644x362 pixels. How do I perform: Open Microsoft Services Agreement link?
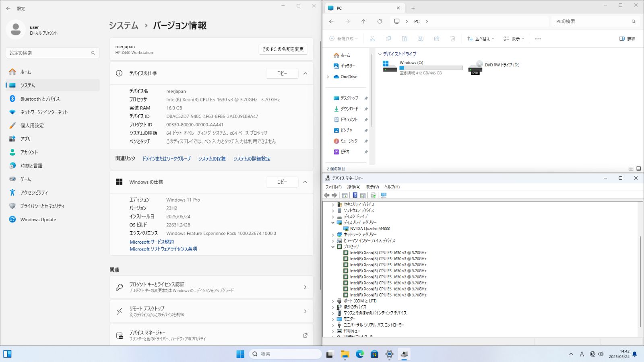pyautogui.click(x=152, y=242)
